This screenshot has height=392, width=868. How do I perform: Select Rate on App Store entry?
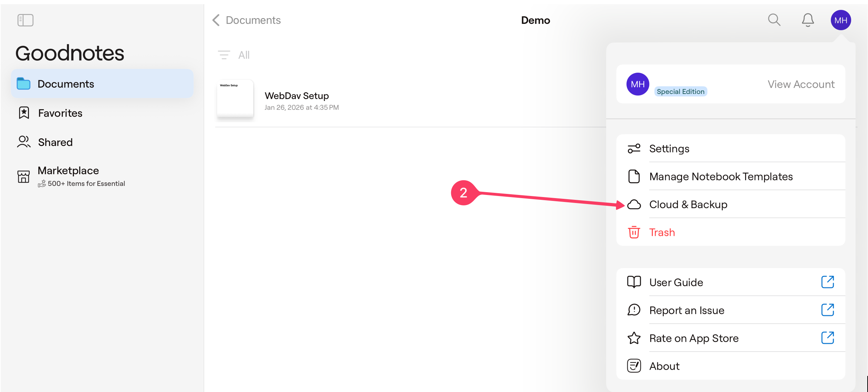(731, 338)
